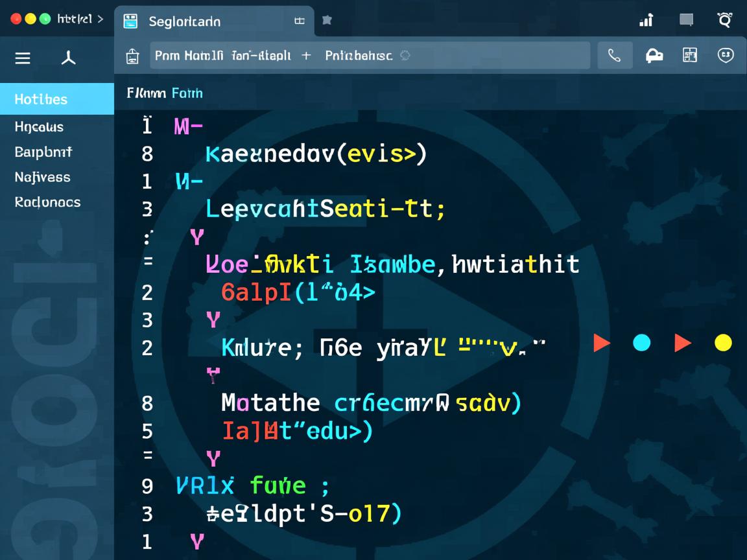This screenshot has width=747, height=560.
Task: Click the chat face icon at toolbar end
Action: (726, 56)
